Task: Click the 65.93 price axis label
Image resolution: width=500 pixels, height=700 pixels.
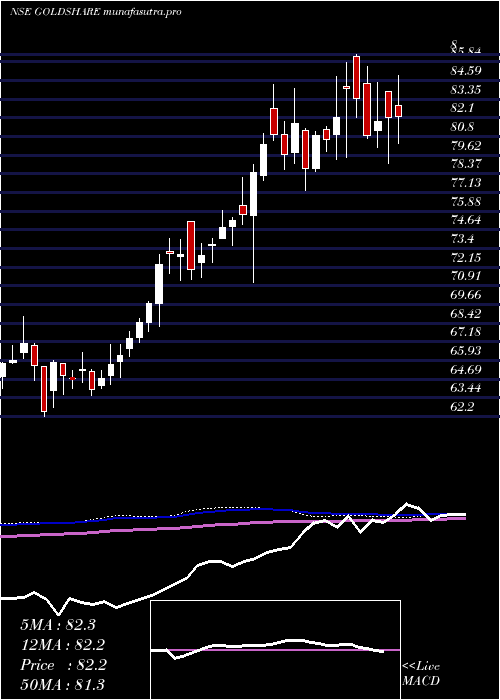Action: [466, 351]
